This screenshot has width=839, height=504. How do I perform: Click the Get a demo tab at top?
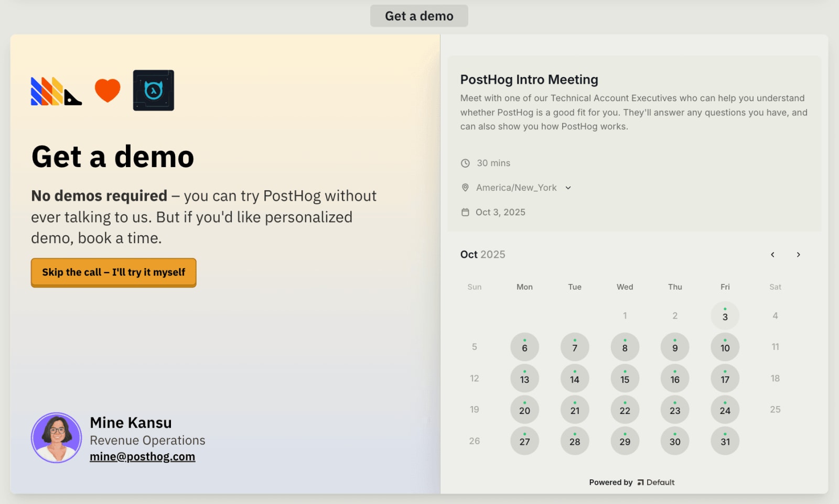point(419,16)
